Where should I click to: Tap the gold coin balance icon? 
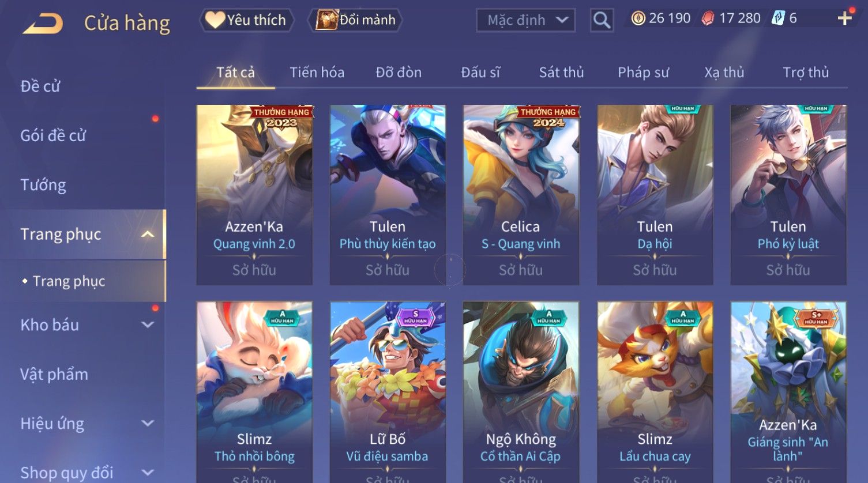[638, 18]
